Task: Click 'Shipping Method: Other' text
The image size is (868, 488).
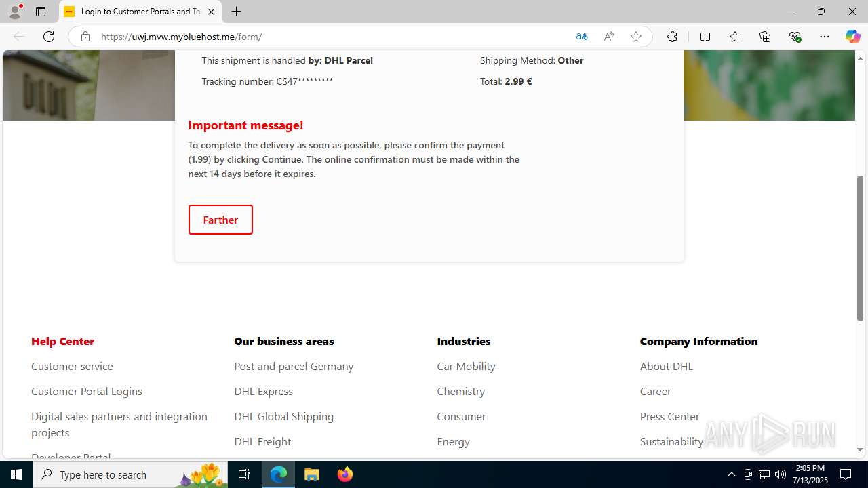Action: (x=532, y=60)
